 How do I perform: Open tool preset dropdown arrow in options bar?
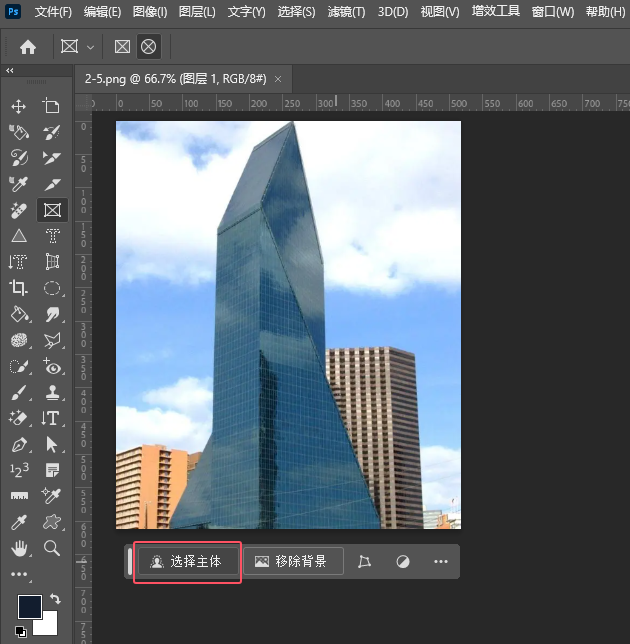[x=91, y=47]
